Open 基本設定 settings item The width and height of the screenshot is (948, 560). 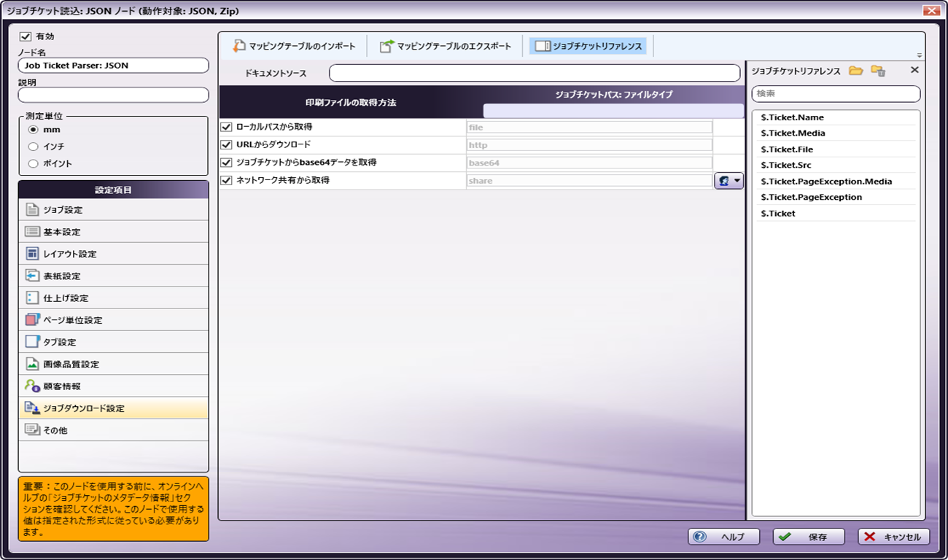pyautogui.click(x=113, y=232)
